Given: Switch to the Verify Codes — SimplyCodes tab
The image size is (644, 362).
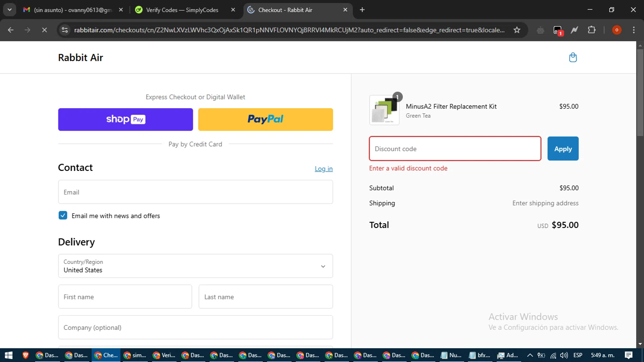Looking at the screenshot, I should [x=185, y=10].
